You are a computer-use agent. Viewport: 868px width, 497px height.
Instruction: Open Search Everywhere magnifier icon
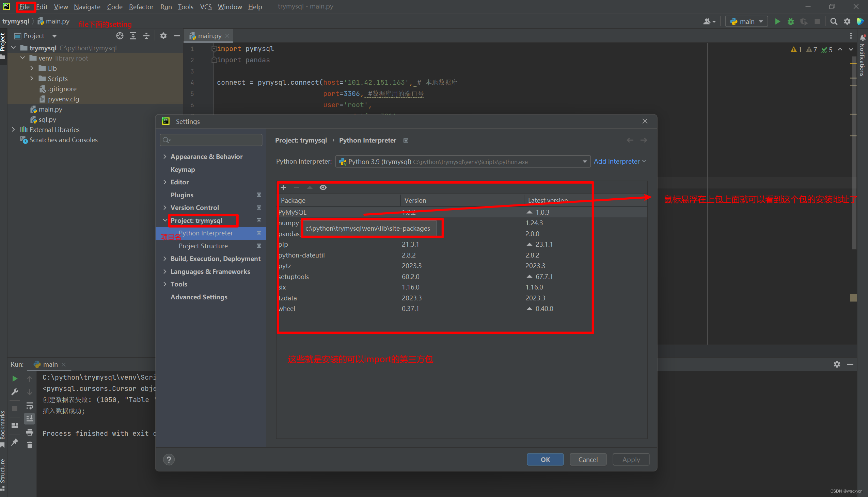(834, 21)
